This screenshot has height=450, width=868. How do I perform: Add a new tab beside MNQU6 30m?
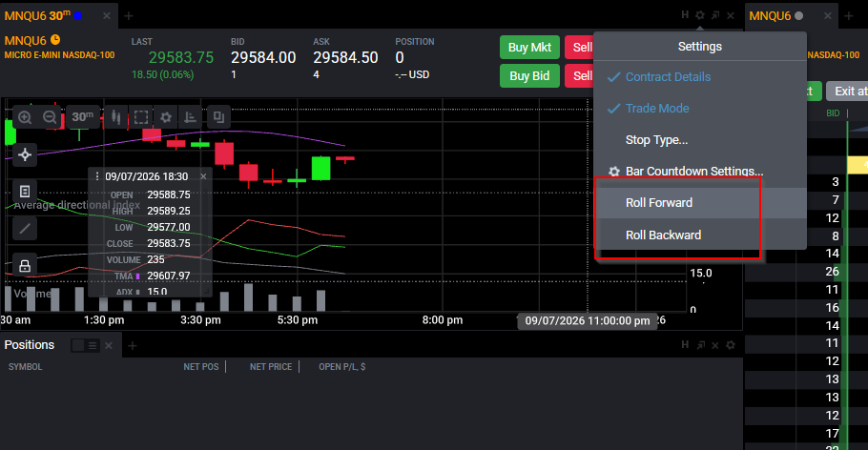point(129,16)
